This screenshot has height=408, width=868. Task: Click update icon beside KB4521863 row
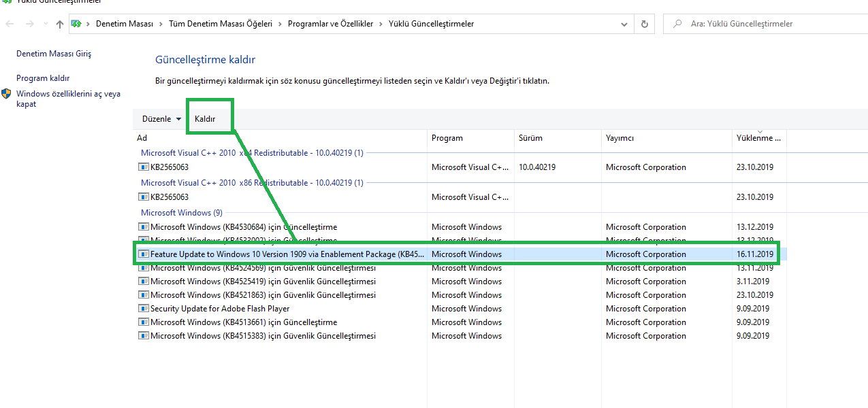tap(144, 295)
